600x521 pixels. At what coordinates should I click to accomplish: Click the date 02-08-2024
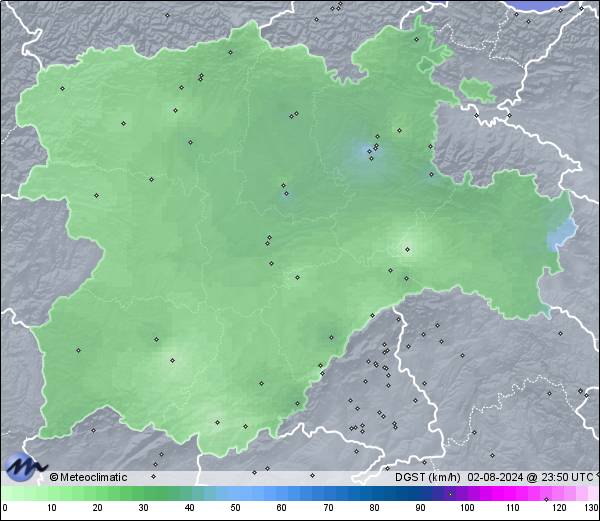click(495, 477)
